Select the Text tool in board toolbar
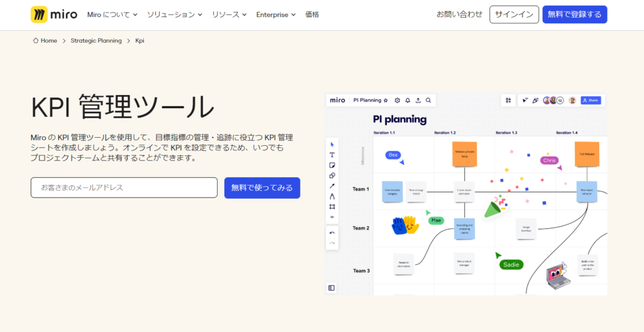Image resolution: width=644 pixels, height=332 pixels. (x=332, y=155)
